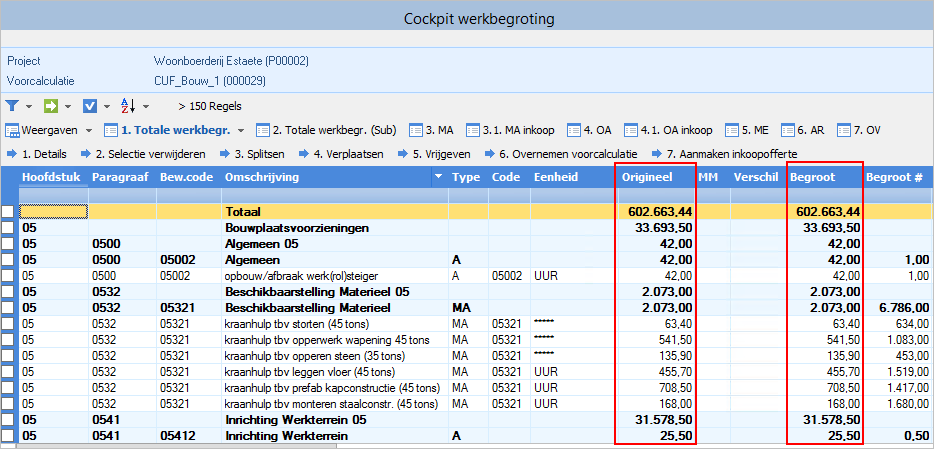Click project name Woonboerderij Estaete (P00002)
The width and height of the screenshot is (934, 449).
[231, 61]
